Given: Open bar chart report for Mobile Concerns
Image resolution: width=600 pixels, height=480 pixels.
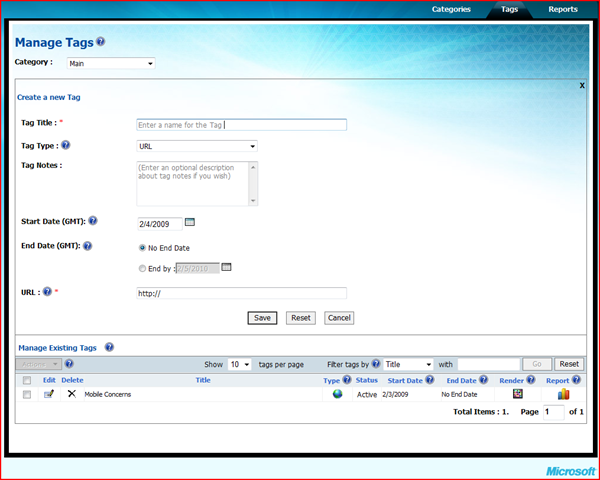Looking at the screenshot, I should (x=564, y=394).
